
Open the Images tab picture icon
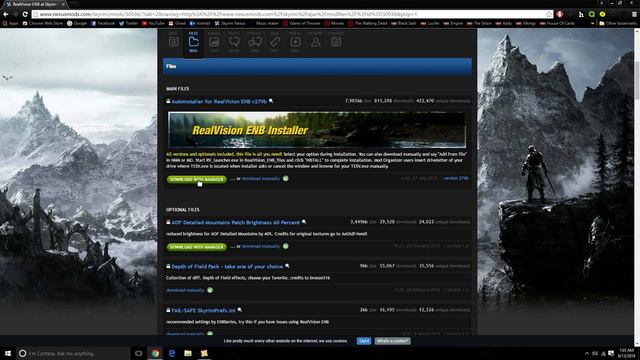(x=214, y=42)
